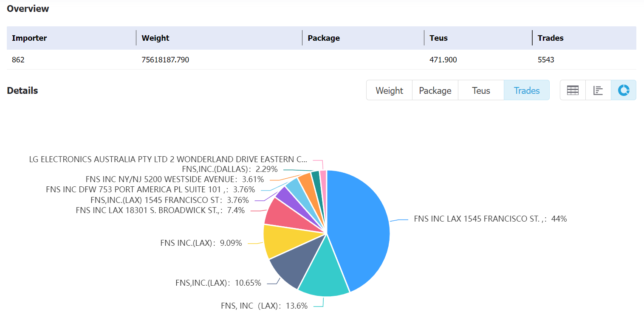Click label FNS,INC.(DALLAS): 2.29%
This screenshot has height=326, width=644.
pos(230,169)
